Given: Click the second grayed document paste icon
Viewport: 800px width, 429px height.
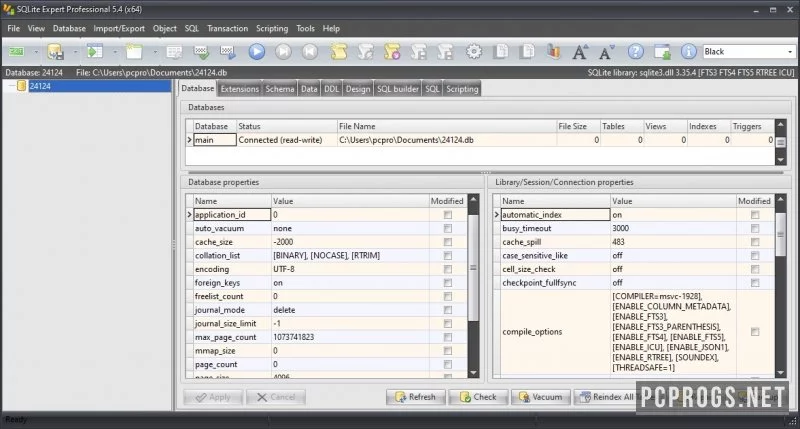Looking at the screenshot, I should 527,52.
